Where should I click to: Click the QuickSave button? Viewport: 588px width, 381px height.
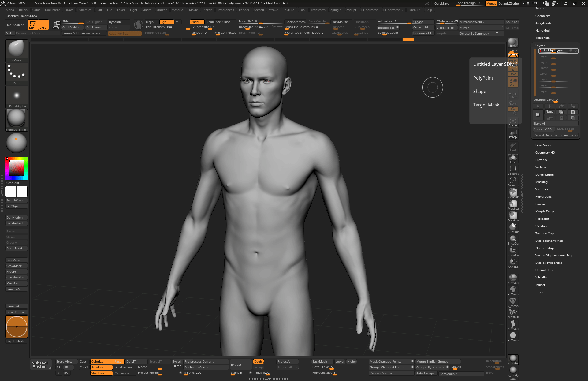pos(441,3)
